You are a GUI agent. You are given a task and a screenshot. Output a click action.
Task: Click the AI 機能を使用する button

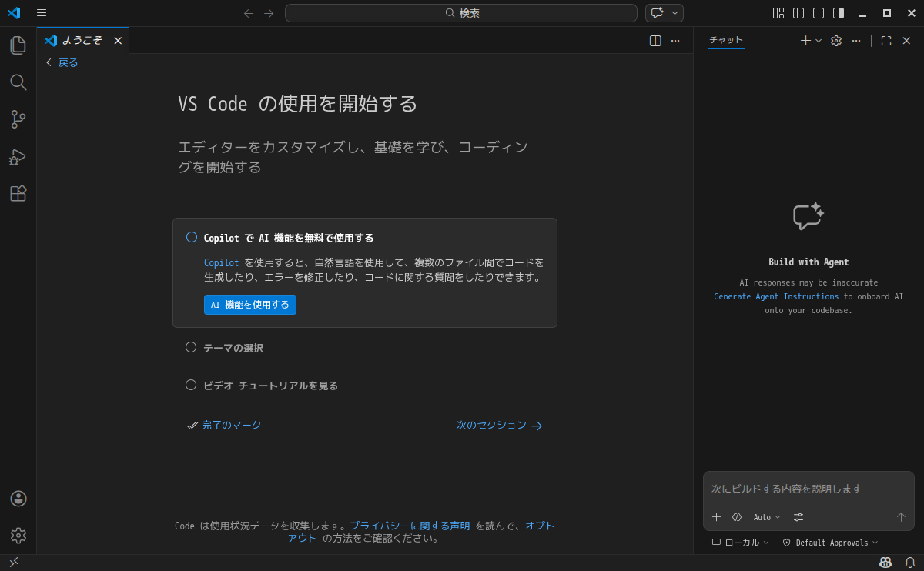pyautogui.click(x=250, y=305)
